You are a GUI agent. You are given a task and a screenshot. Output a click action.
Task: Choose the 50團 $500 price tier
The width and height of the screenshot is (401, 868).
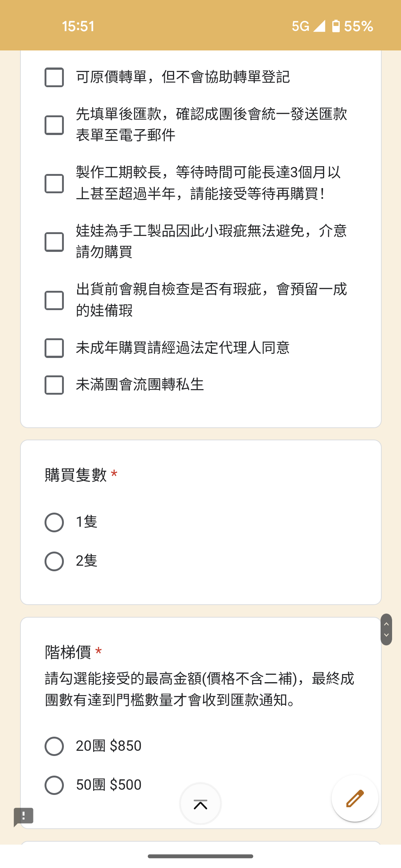[54, 785]
